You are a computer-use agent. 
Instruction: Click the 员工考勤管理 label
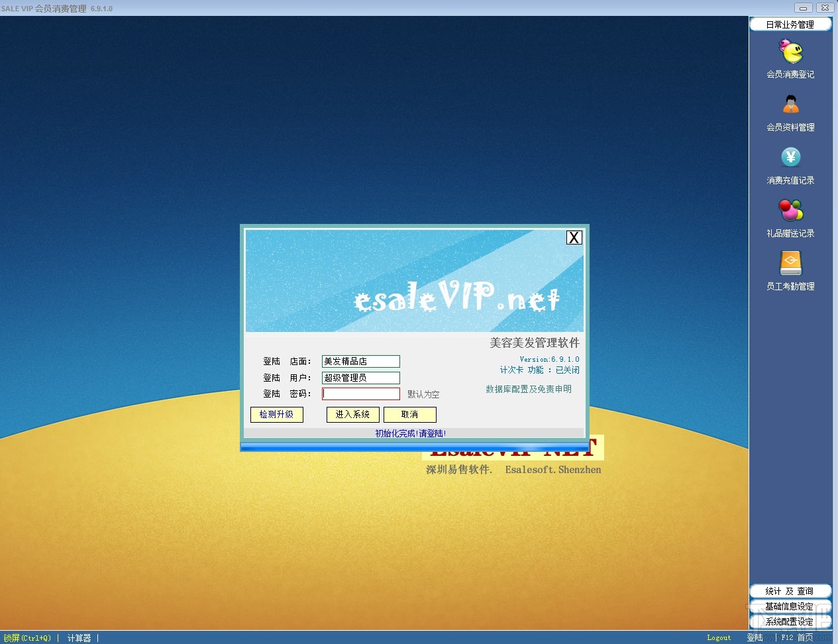click(790, 286)
